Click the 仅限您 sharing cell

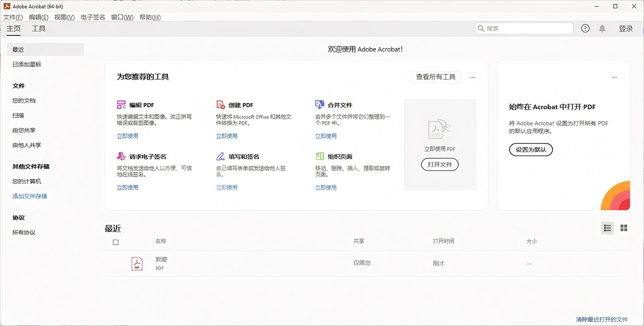click(x=362, y=263)
